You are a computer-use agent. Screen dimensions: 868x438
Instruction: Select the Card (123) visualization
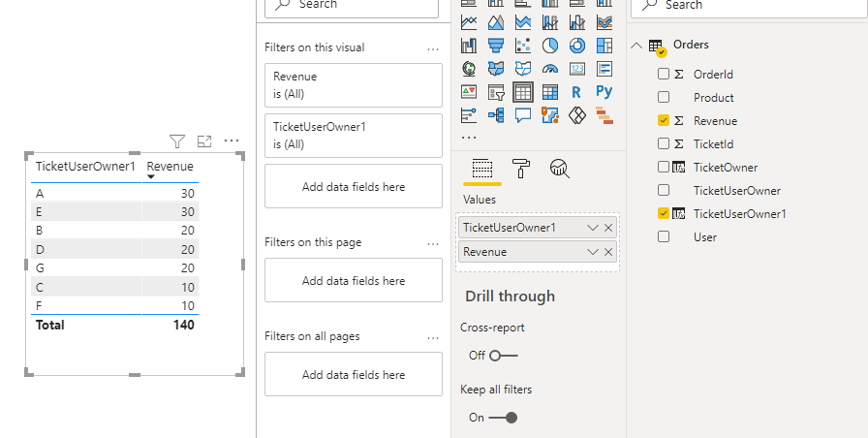[x=577, y=69]
